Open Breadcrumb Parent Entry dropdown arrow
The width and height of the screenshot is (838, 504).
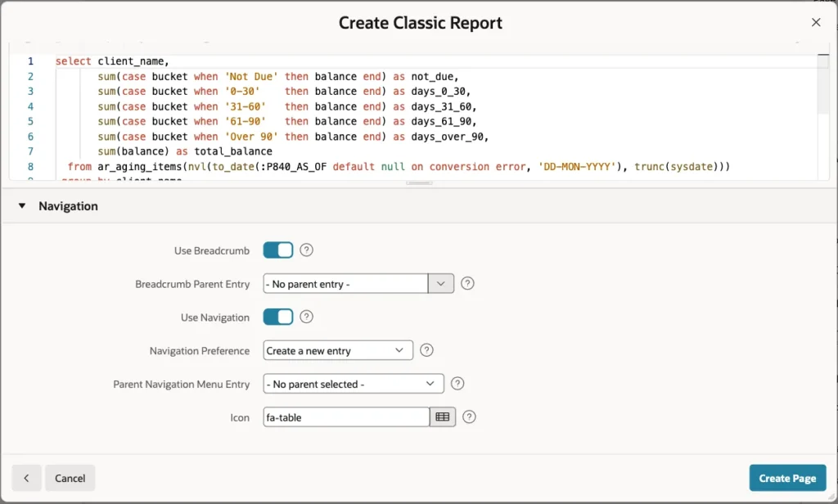(441, 283)
